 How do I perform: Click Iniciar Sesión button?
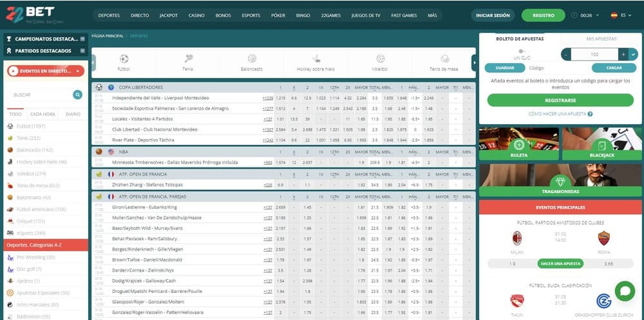493,15
